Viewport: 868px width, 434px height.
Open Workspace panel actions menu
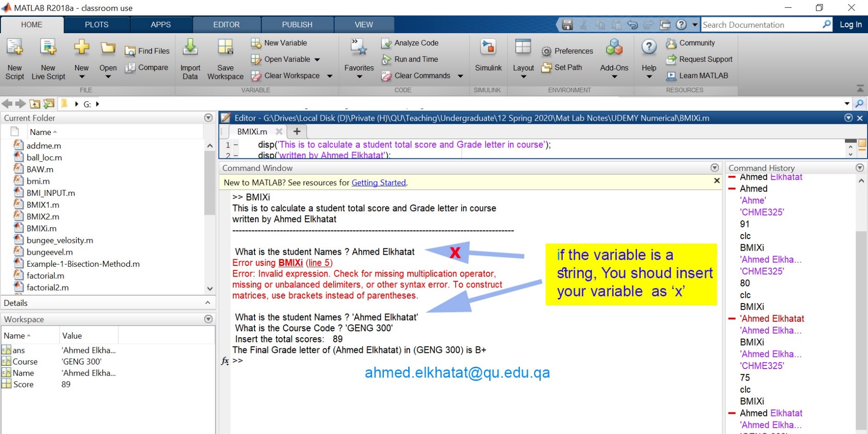(x=208, y=319)
